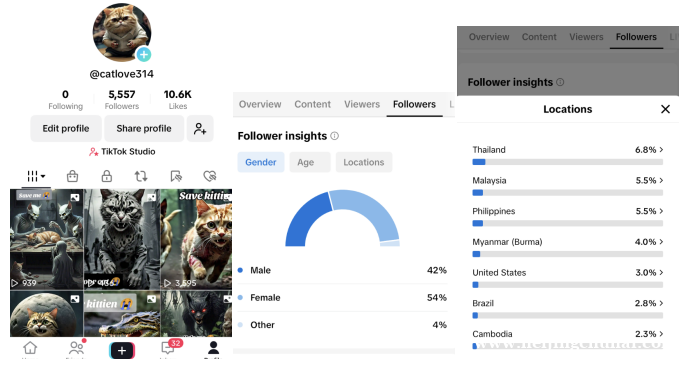Click the Edit profile button
The height and width of the screenshot is (369, 683).
66,129
